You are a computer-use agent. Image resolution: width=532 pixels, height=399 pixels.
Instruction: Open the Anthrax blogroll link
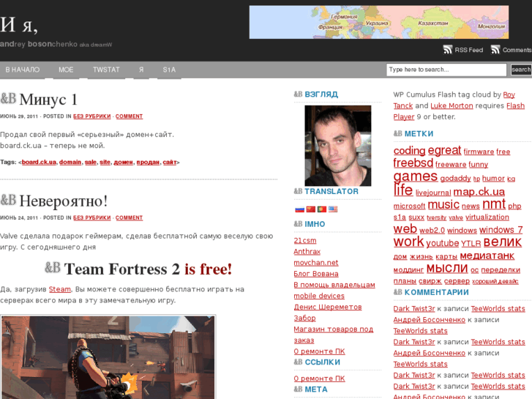307,252
